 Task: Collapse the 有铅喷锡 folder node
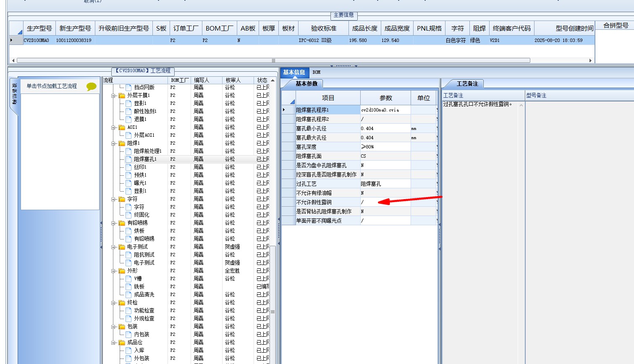click(113, 223)
